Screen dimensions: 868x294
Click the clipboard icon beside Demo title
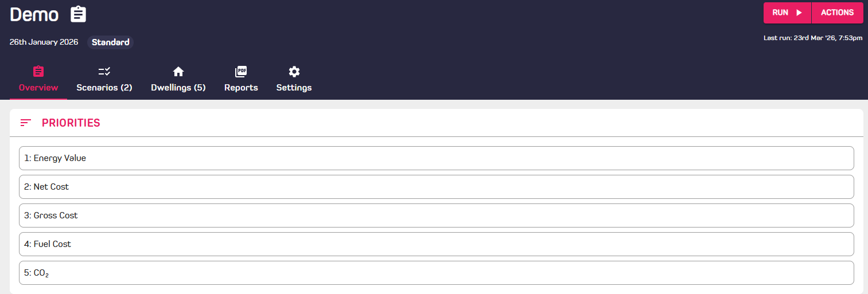coord(79,14)
